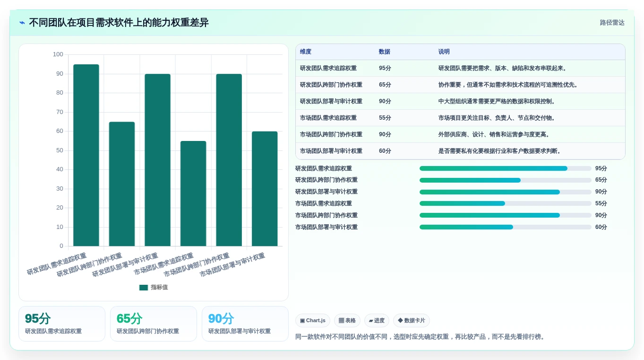Click the 进度 tag chip
The height and width of the screenshot is (360, 644).
coord(377,321)
